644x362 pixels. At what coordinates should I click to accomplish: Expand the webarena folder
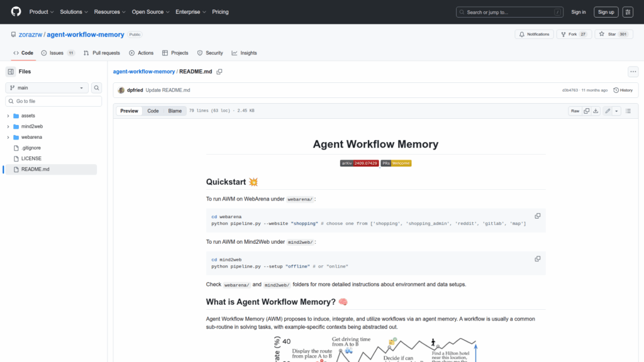pos(8,137)
